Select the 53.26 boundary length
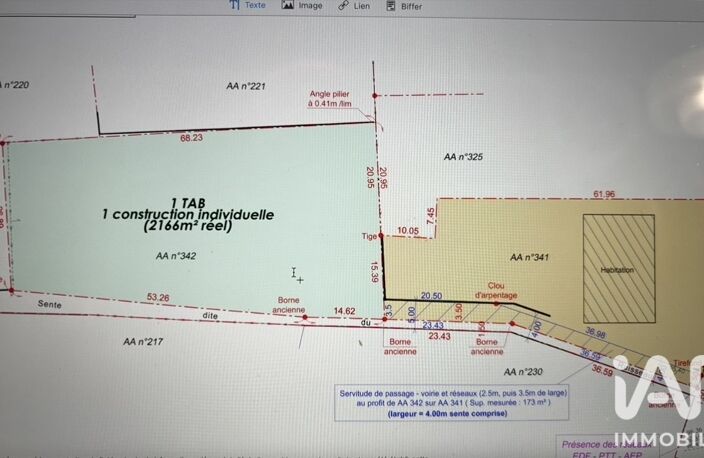The width and height of the screenshot is (704, 458). [158, 297]
